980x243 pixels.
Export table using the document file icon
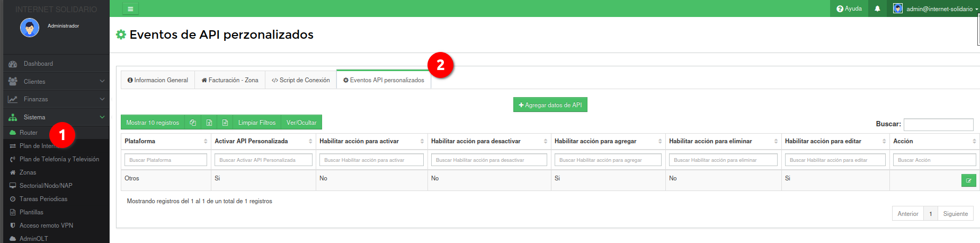pos(225,123)
